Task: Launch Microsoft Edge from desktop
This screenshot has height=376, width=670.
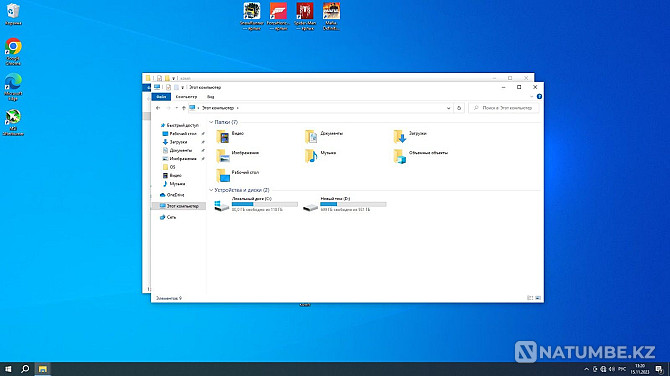Action: [x=13, y=87]
